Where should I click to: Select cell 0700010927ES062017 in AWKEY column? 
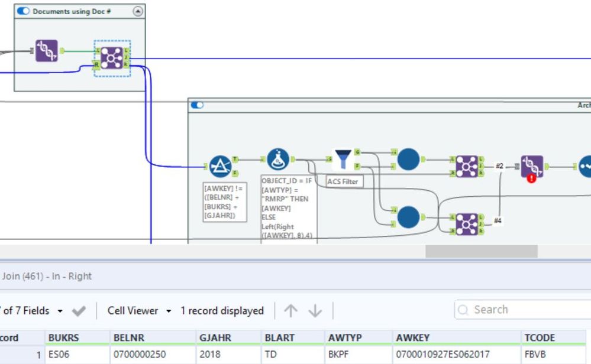(457, 355)
